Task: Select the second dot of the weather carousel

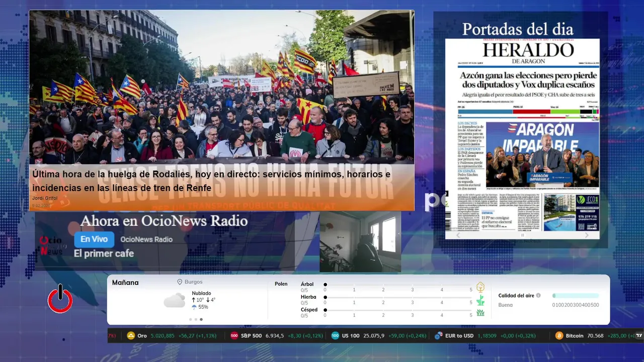Action: coord(196,319)
